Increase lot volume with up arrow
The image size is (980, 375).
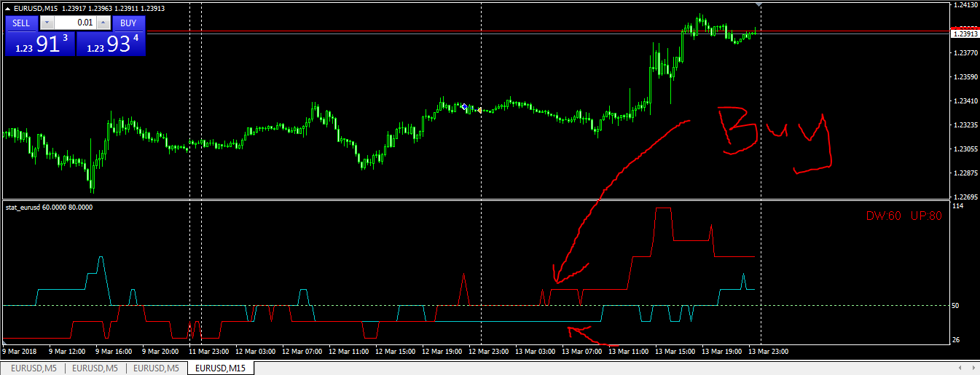(x=103, y=23)
